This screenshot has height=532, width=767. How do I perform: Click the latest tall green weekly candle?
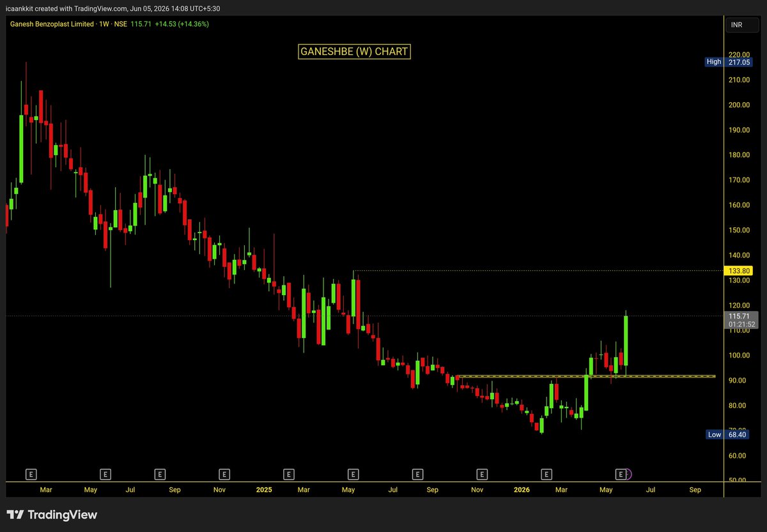626,340
